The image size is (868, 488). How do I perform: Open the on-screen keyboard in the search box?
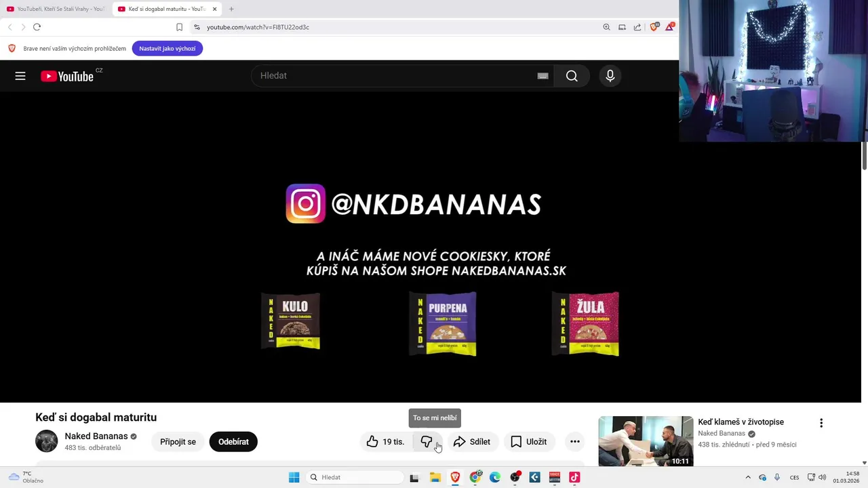pyautogui.click(x=542, y=76)
